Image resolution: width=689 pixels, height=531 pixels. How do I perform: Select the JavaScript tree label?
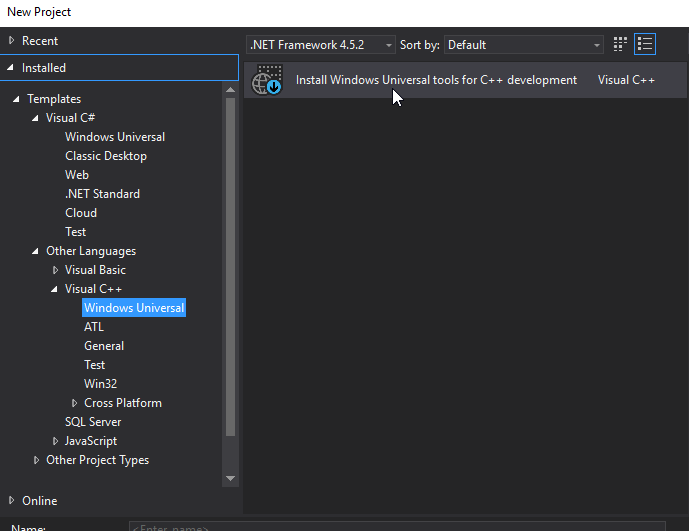pos(91,441)
